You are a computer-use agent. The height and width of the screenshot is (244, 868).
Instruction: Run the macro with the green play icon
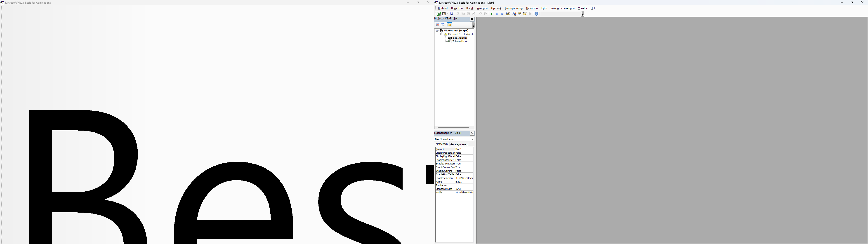[492, 14]
